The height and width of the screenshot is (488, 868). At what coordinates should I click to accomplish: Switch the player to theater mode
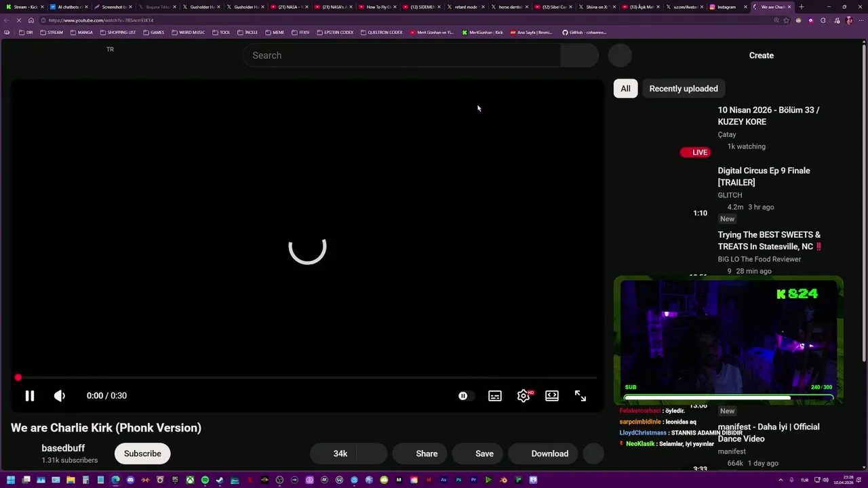click(552, 396)
